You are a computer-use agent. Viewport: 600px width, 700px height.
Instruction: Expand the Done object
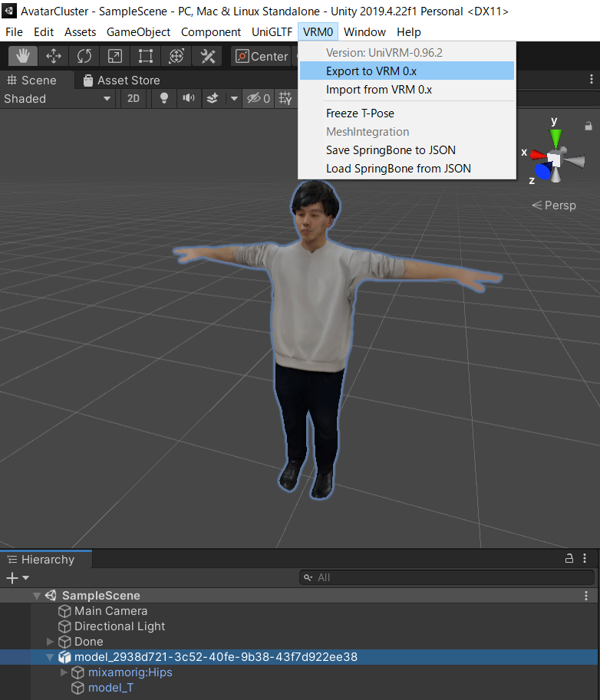coord(50,642)
